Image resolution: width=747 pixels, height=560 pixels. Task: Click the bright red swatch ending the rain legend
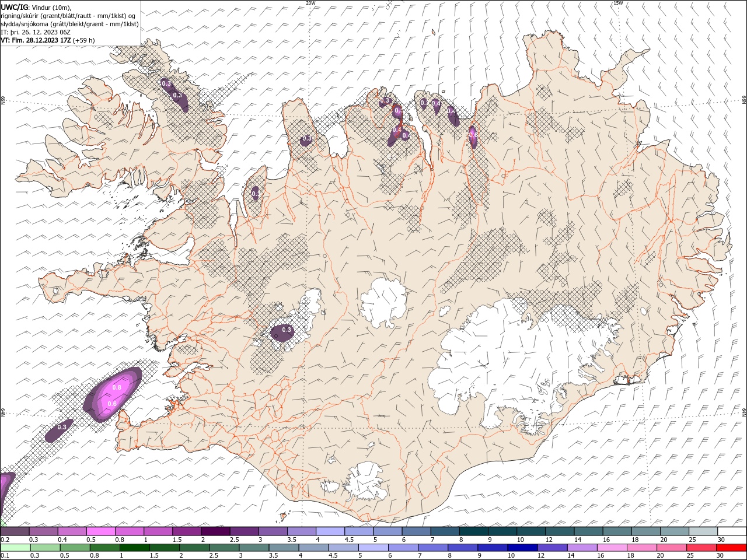(x=732, y=548)
